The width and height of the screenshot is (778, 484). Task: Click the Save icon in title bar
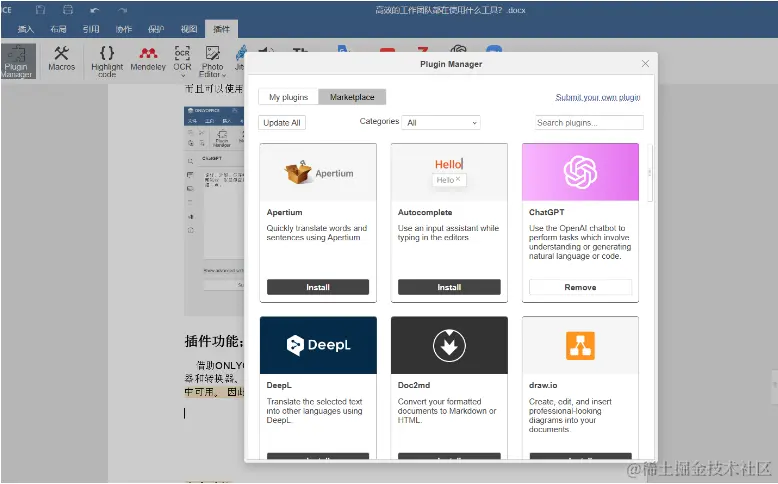tap(41, 9)
